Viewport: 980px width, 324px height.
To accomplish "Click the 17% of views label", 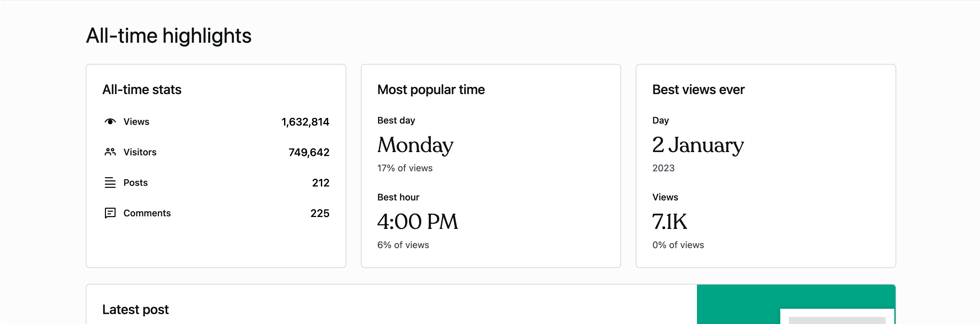I will pyautogui.click(x=404, y=168).
